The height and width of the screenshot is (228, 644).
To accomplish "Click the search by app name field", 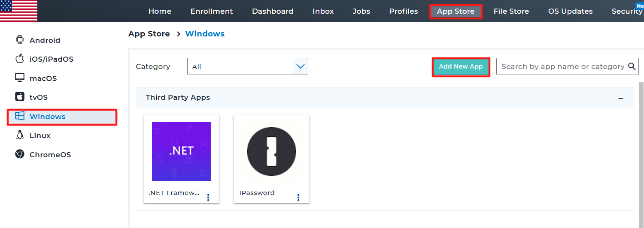I will click(562, 66).
